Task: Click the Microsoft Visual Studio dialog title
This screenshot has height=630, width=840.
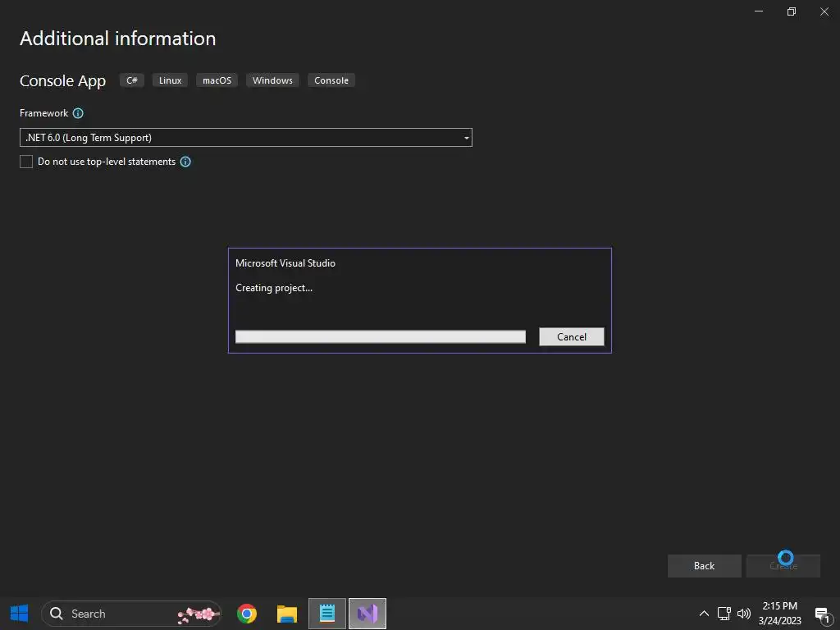Action: (x=285, y=263)
